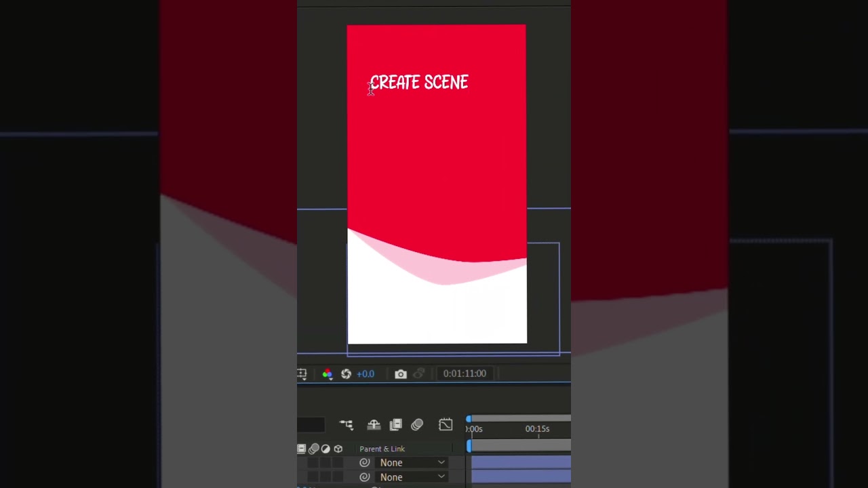The image size is (868, 488).
Task: Toggle motion blur switch on first layer
Action: [313, 462]
